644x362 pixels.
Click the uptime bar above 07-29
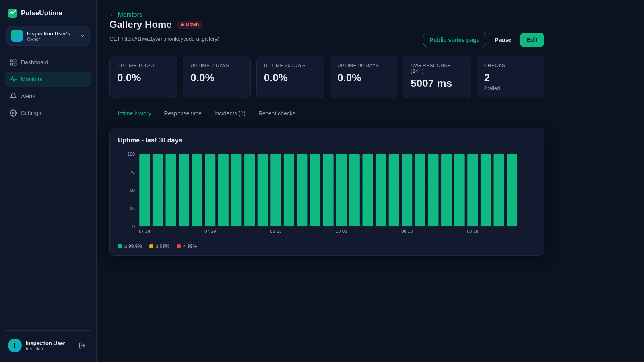coord(210,190)
